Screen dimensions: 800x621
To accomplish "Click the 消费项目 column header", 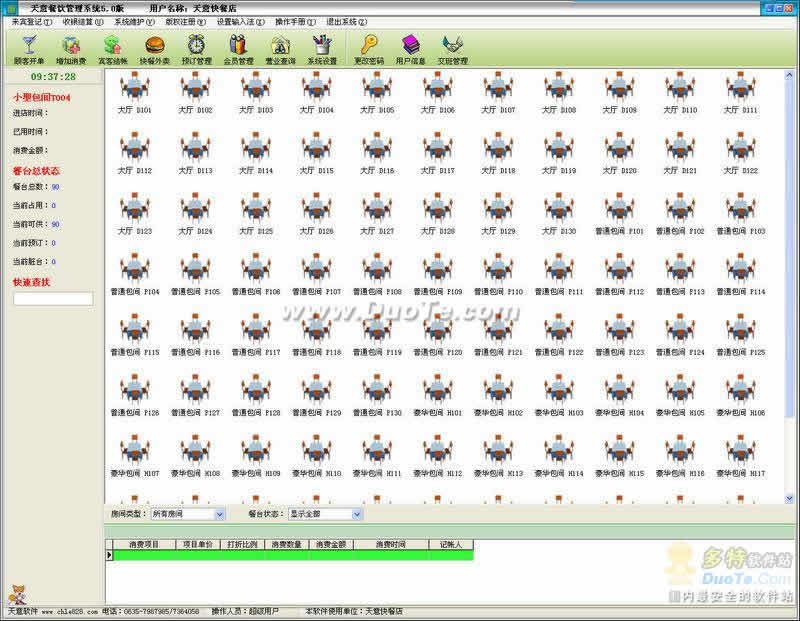I will click(144, 545).
